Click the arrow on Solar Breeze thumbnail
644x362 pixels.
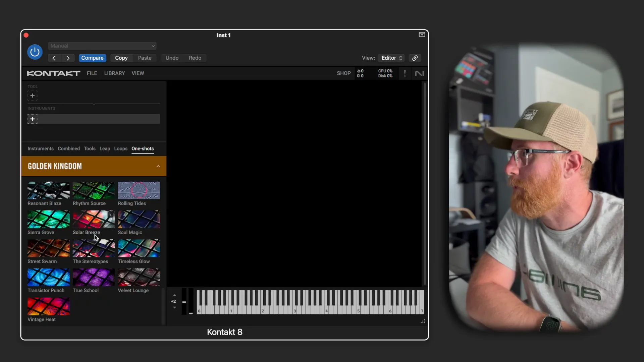click(110, 215)
